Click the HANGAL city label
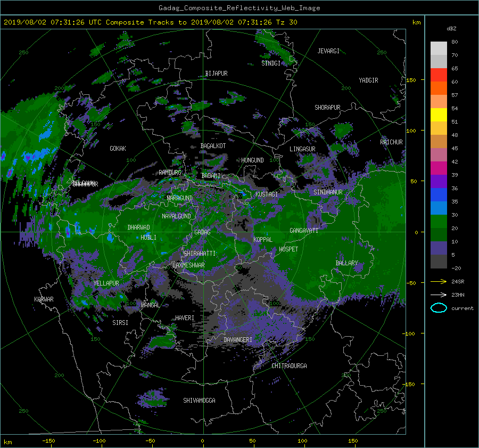This screenshot has height=448, width=479. [150, 305]
